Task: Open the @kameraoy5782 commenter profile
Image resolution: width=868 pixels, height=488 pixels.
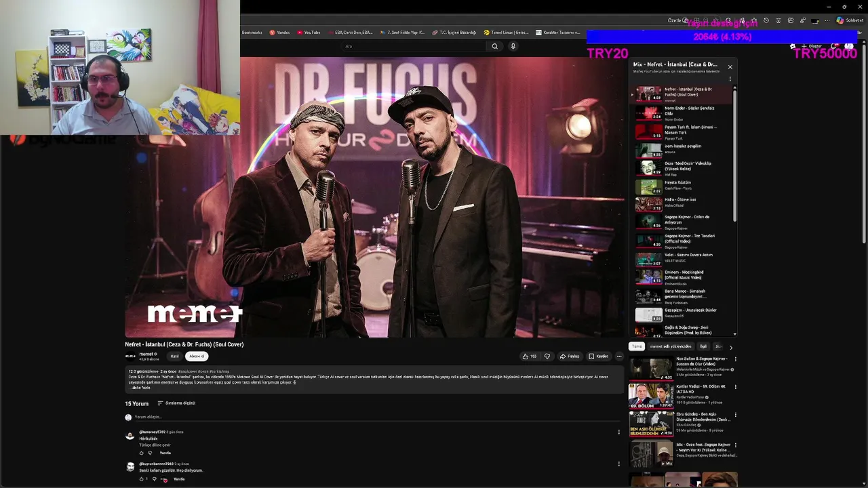Action: 152,432
